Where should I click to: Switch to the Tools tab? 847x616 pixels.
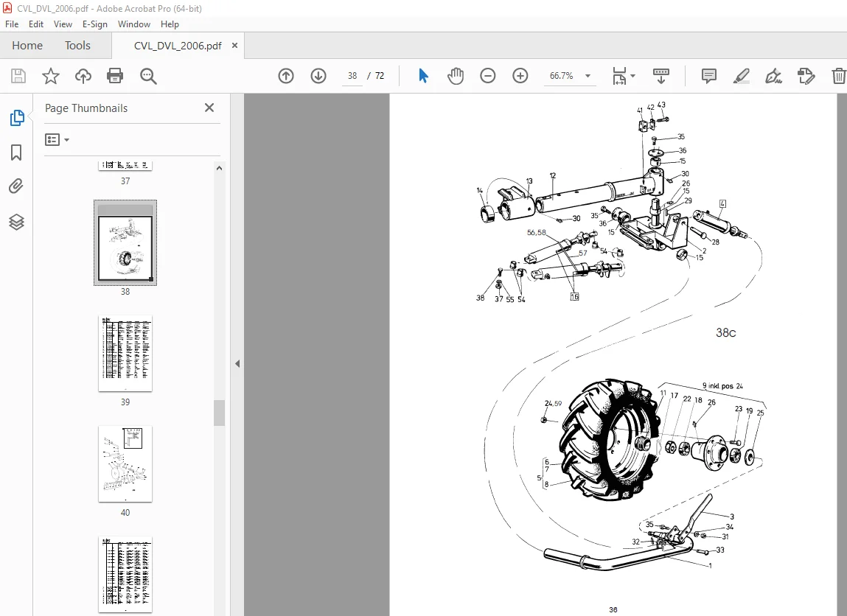tap(78, 46)
